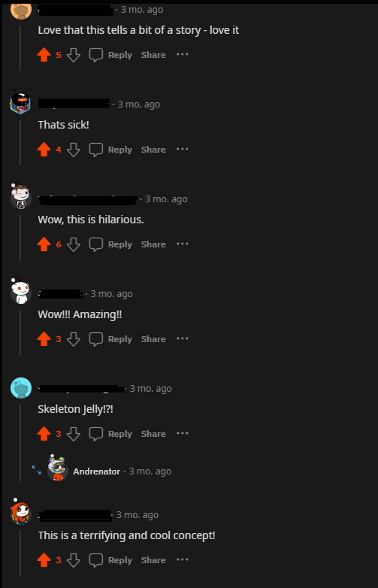Open overflow menu on terrifying concept comment
Viewport: 378px width, 588px height.
(183, 560)
